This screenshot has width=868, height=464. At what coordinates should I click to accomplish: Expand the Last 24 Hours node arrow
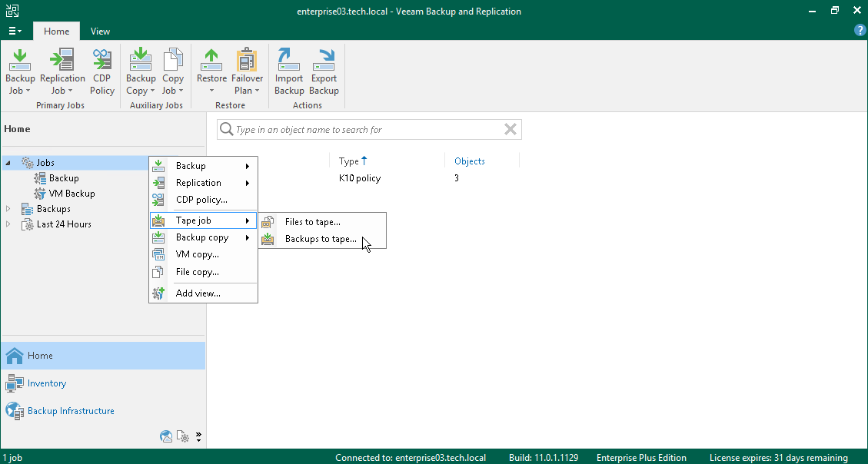(x=8, y=224)
